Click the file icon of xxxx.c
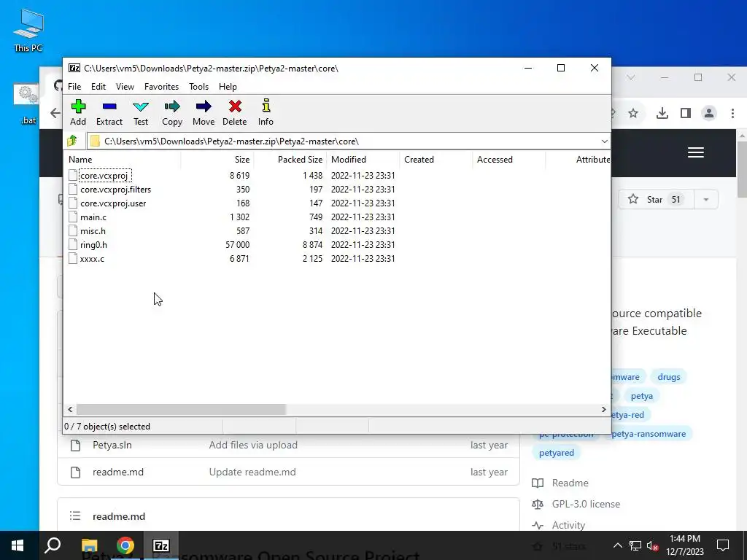The height and width of the screenshot is (560, 747). point(73,259)
